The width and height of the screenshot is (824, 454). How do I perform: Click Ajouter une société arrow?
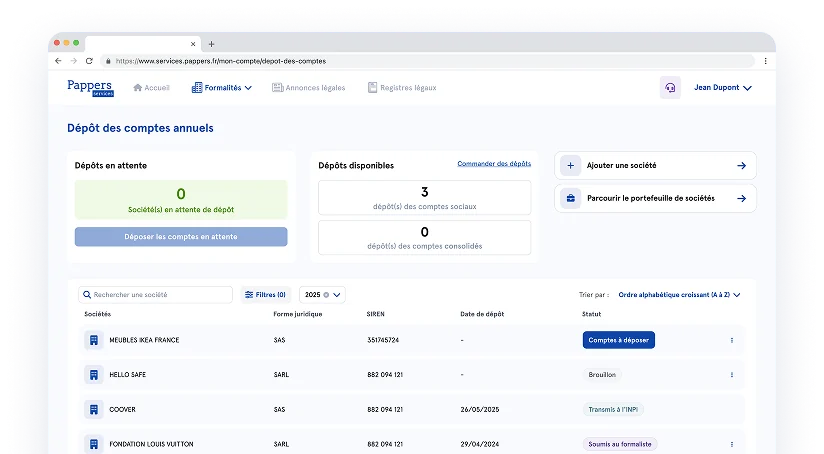[741, 166]
